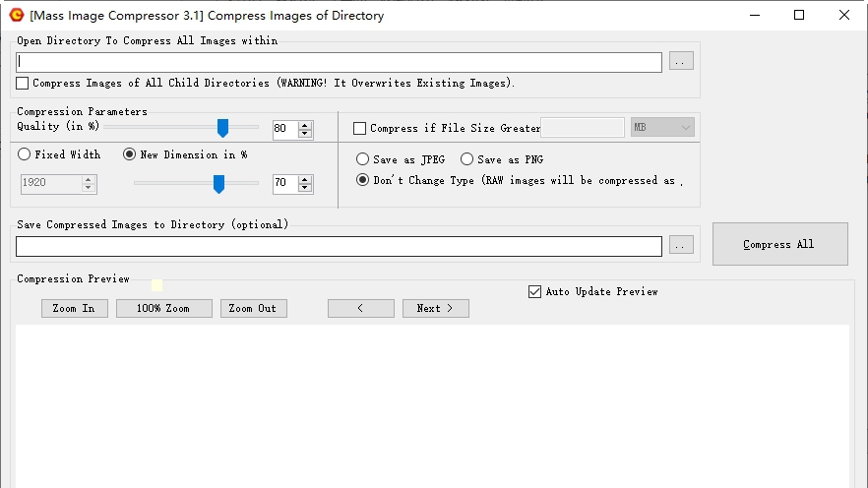Click the Open Directory path input field

click(x=339, y=62)
